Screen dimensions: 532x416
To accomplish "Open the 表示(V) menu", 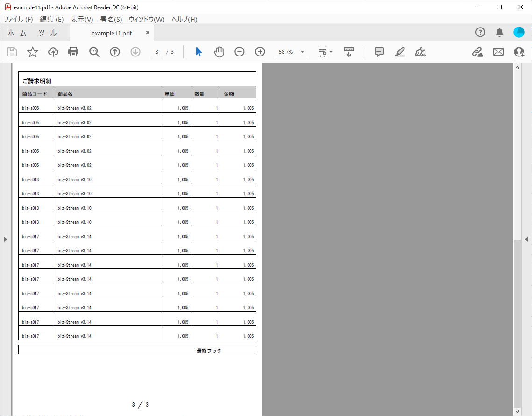I will coord(82,19).
